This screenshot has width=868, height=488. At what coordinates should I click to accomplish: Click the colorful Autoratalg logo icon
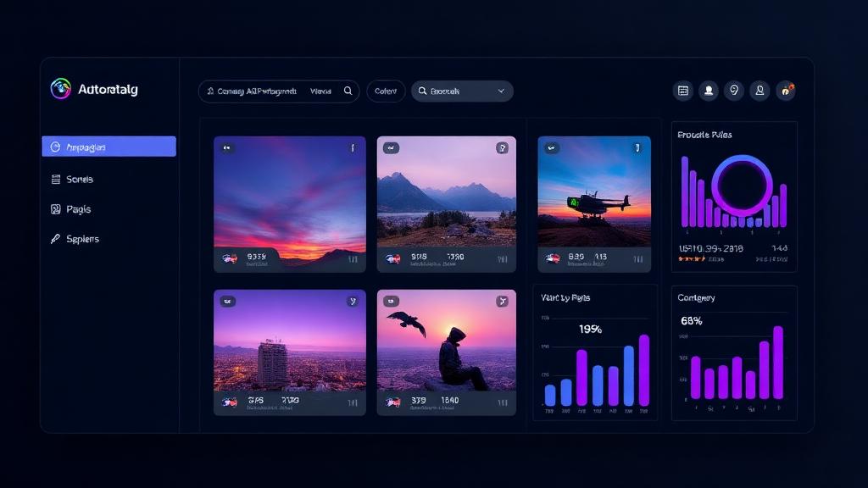coord(61,88)
